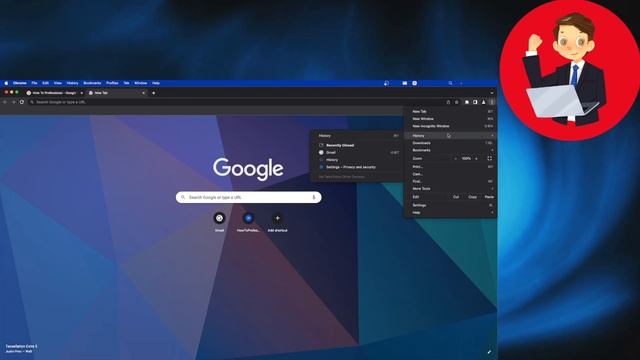640x360 pixels.
Task: Click Cut in the Edit row
Action: tap(456, 197)
